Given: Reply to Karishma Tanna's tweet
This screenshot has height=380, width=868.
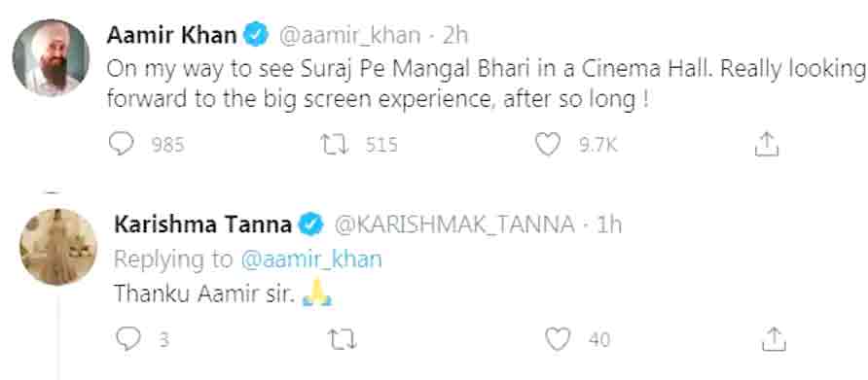Looking at the screenshot, I should [x=128, y=338].
